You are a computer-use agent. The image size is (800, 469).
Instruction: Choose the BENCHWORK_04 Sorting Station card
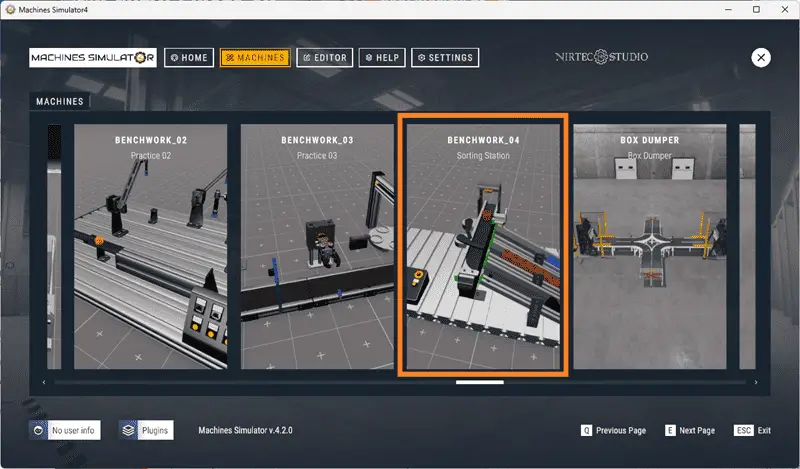point(483,245)
